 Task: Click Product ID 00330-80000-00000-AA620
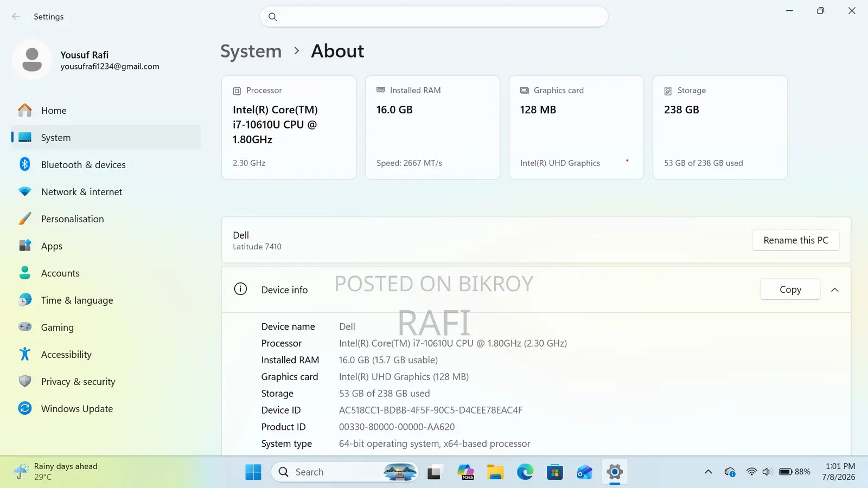(x=397, y=427)
